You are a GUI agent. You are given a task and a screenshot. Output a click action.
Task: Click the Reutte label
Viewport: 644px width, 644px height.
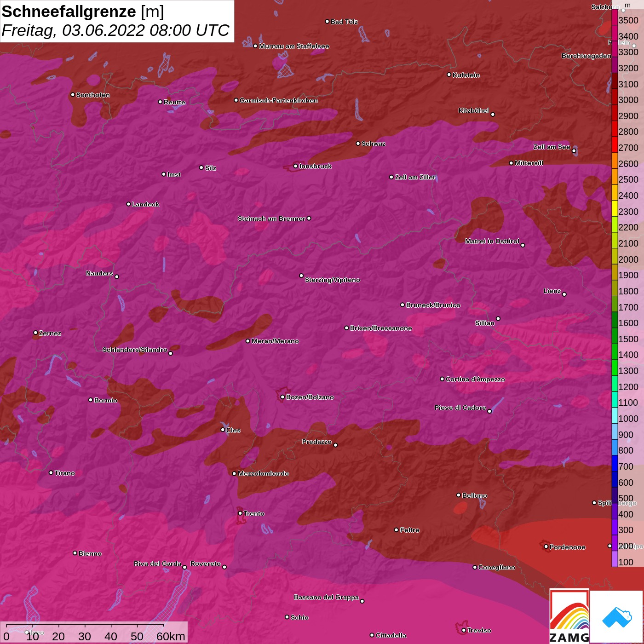click(174, 102)
